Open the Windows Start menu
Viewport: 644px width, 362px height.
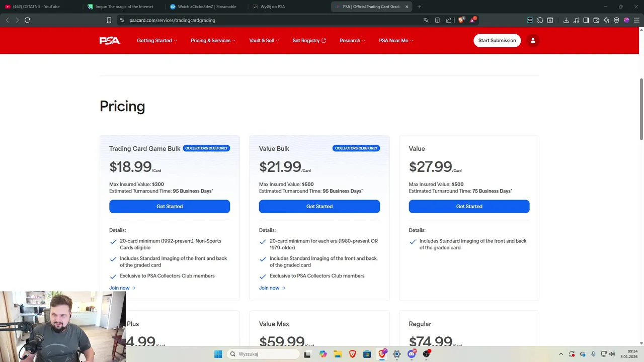[x=218, y=354]
